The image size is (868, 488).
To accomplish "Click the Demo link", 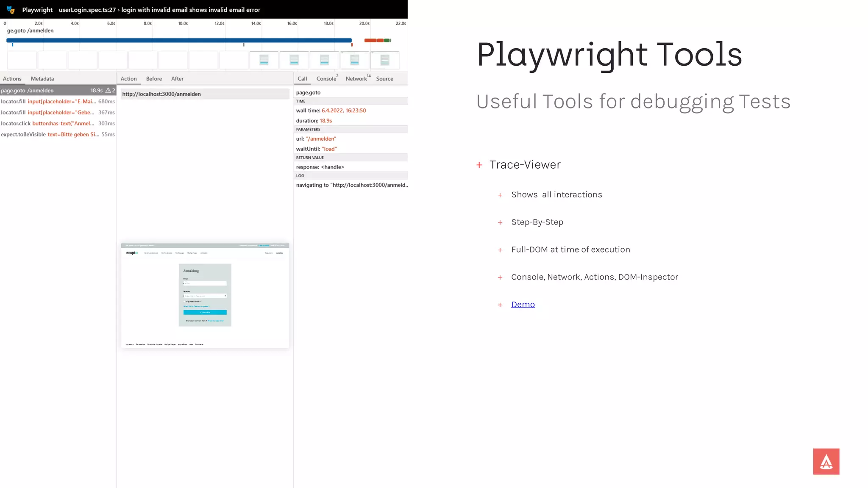I will tap(523, 305).
